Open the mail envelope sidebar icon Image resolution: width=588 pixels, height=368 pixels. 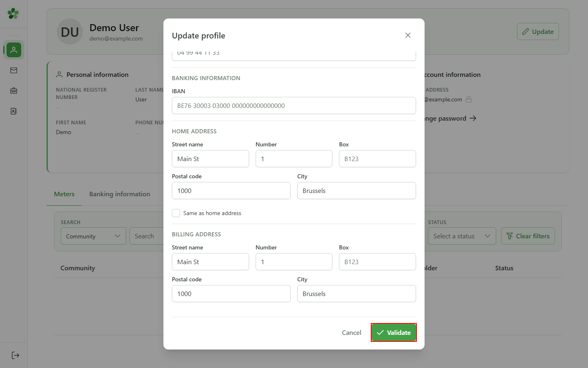click(14, 70)
